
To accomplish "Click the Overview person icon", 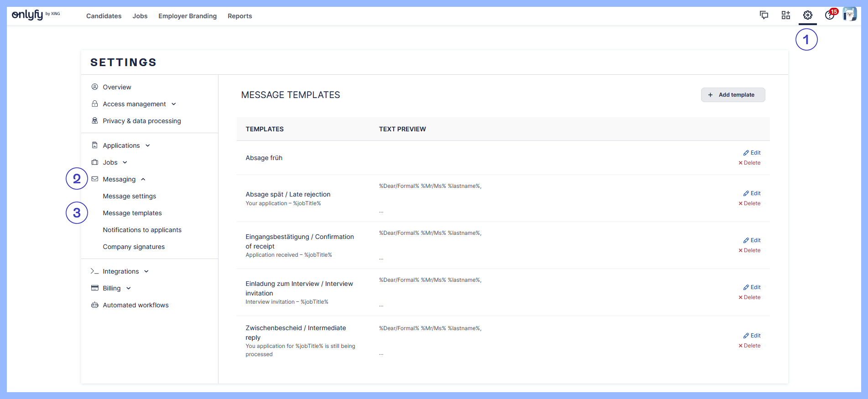I will point(95,87).
